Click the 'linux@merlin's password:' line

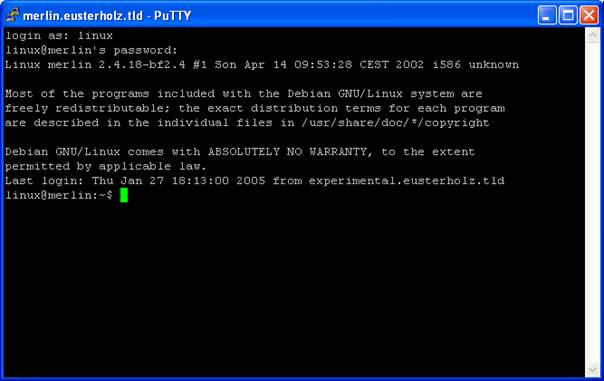click(91, 50)
